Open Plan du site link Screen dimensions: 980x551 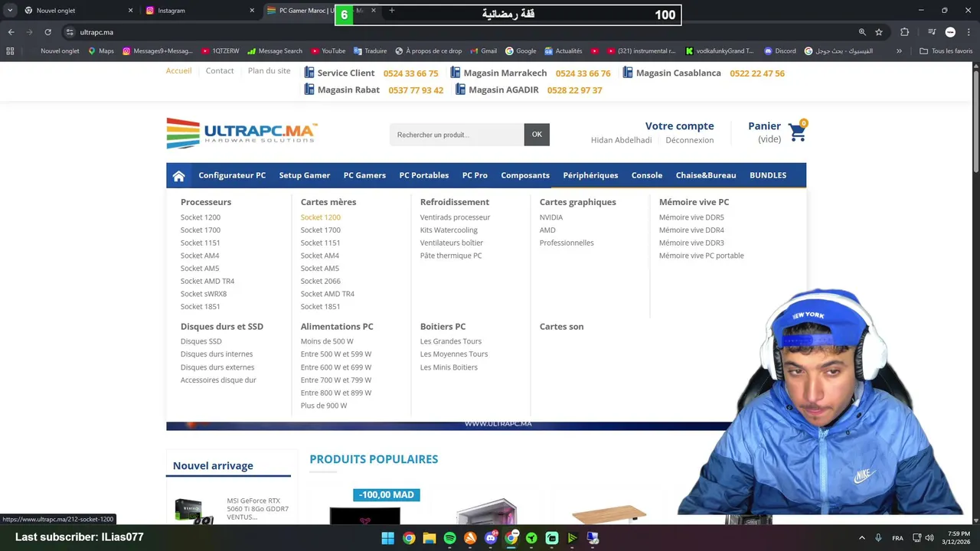tap(269, 70)
